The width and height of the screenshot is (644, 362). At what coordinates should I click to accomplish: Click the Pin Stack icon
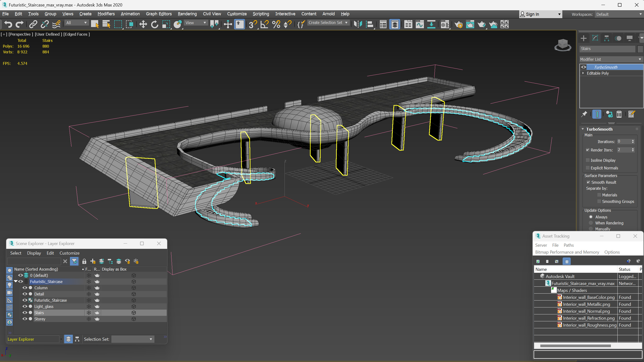(x=584, y=114)
